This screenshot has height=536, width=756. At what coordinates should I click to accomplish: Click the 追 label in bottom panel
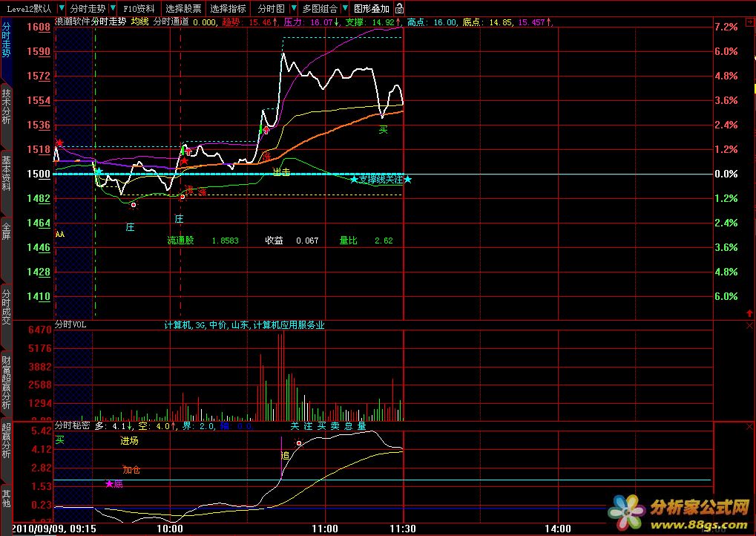pyautogui.click(x=285, y=455)
